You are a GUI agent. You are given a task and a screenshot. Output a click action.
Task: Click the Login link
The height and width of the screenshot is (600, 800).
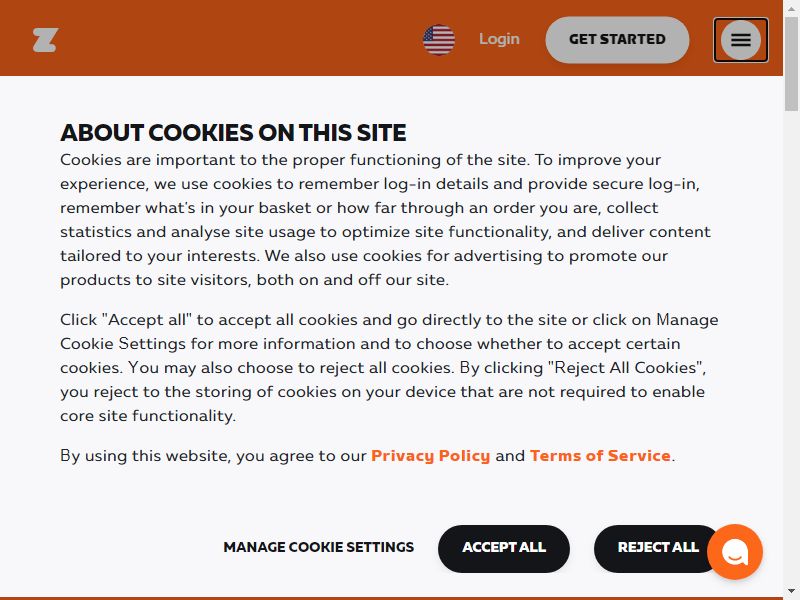click(x=499, y=39)
